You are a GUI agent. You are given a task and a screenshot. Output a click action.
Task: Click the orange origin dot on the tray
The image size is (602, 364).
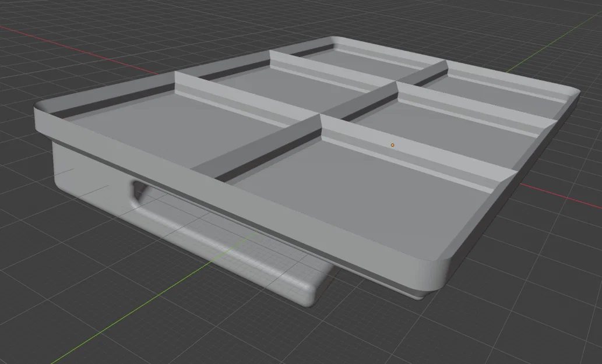392,145
